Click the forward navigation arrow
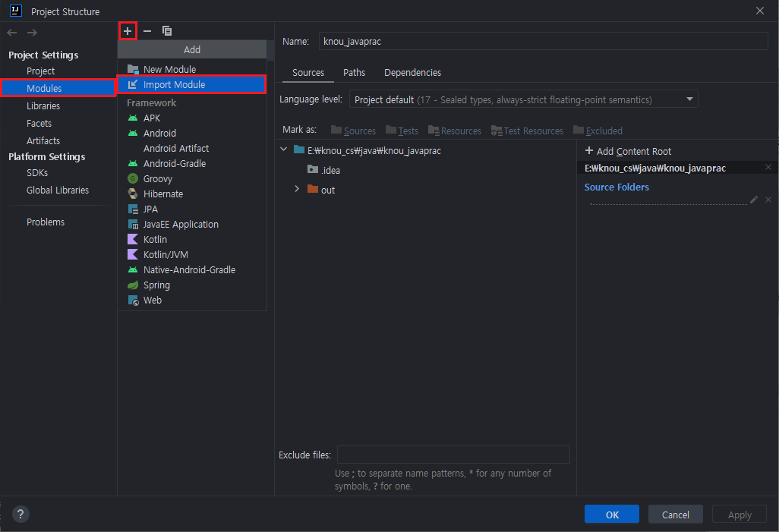Viewport: 779px width, 532px height. 32,33
